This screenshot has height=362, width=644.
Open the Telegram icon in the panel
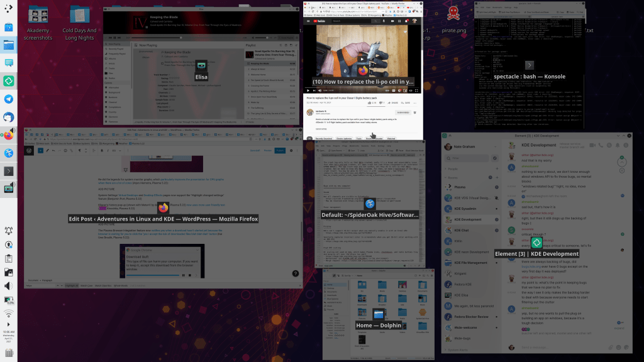[9, 99]
